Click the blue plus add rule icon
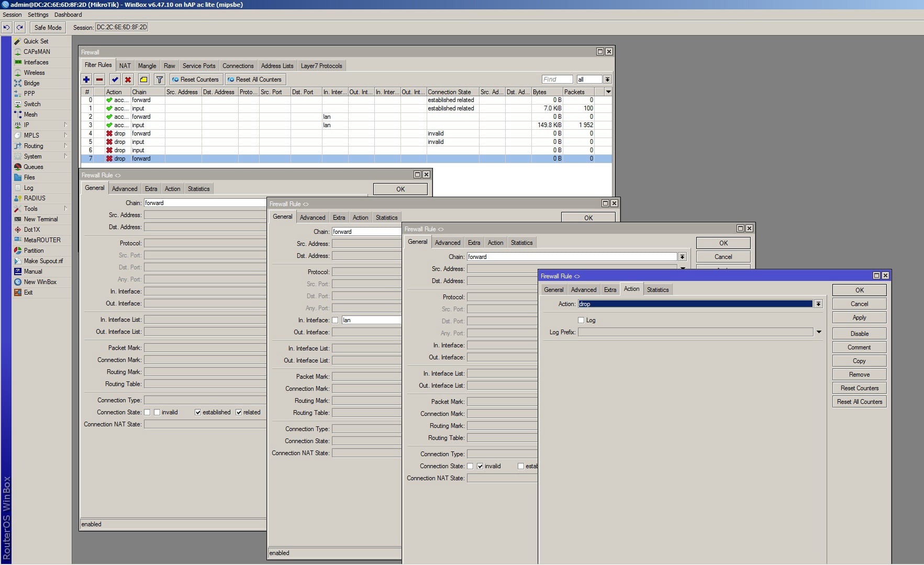The width and height of the screenshot is (924, 565). (86, 80)
